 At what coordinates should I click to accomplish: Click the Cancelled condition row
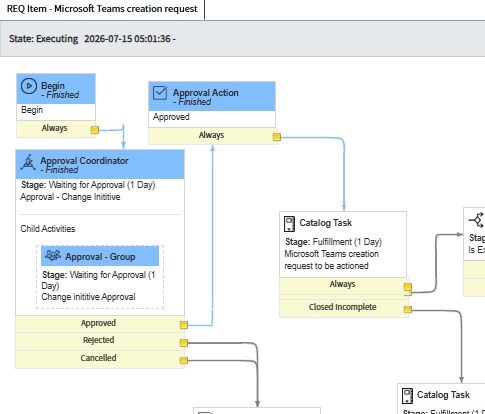(x=100, y=359)
